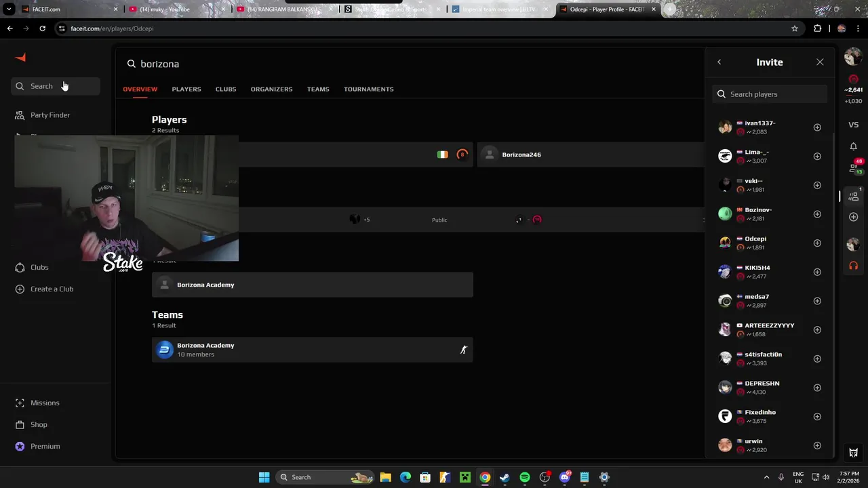Switch to the Players tab
The image size is (868, 488).
186,89
